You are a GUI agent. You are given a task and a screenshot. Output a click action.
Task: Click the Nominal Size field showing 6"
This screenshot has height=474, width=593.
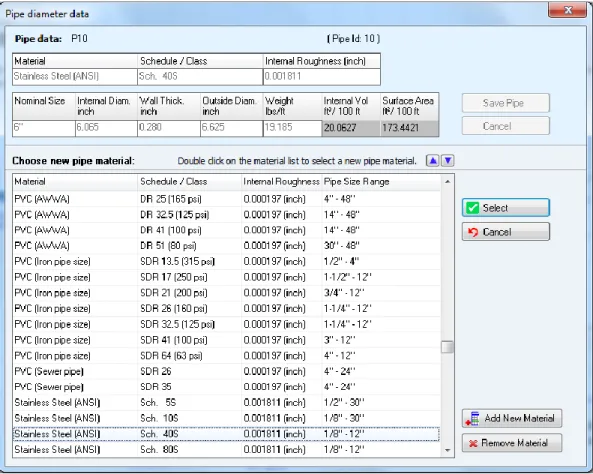[44, 128]
